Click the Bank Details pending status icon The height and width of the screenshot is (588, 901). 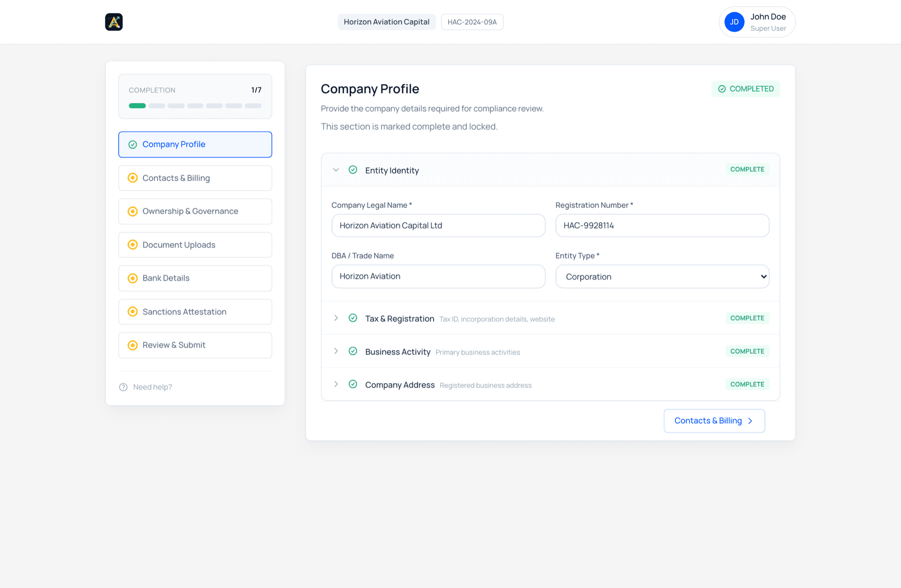pos(133,278)
